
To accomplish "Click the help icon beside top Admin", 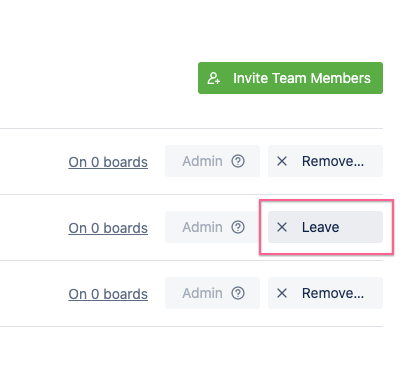I will point(238,161).
